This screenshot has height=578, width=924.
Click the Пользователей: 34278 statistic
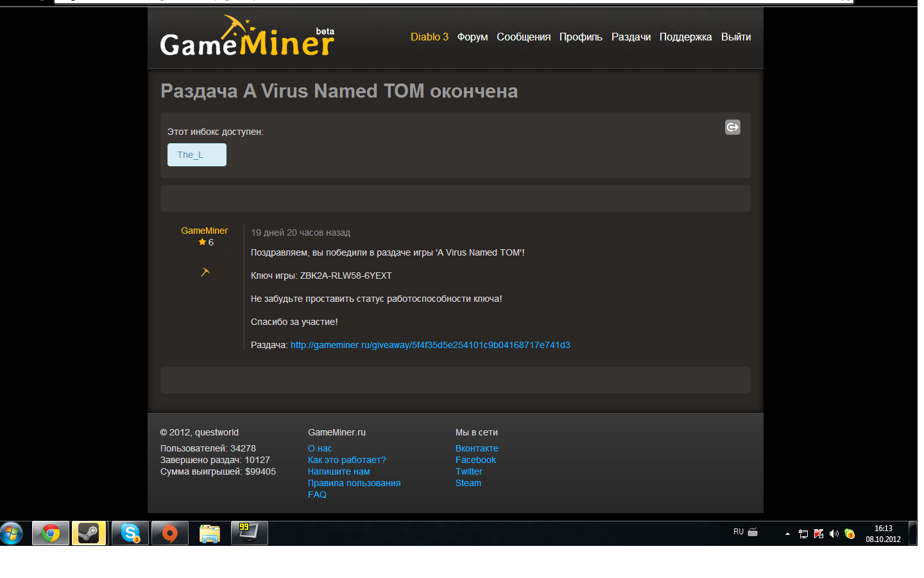(x=208, y=448)
